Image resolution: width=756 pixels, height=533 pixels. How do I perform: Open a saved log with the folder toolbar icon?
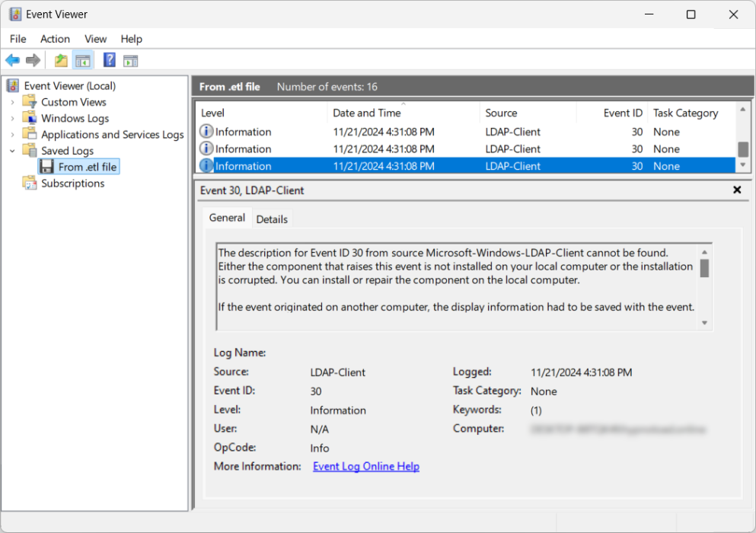(x=60, y=60)
